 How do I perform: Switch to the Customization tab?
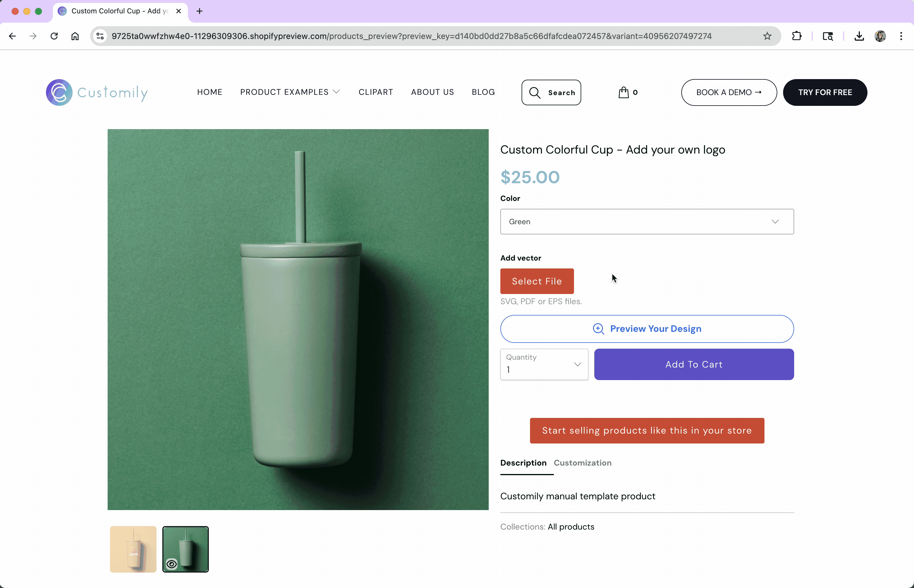click(x=582, y=463)
